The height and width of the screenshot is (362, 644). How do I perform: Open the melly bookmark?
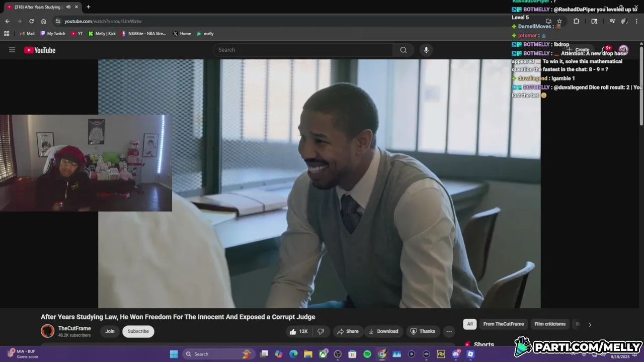pyautogui.click(x=205, y=34)
